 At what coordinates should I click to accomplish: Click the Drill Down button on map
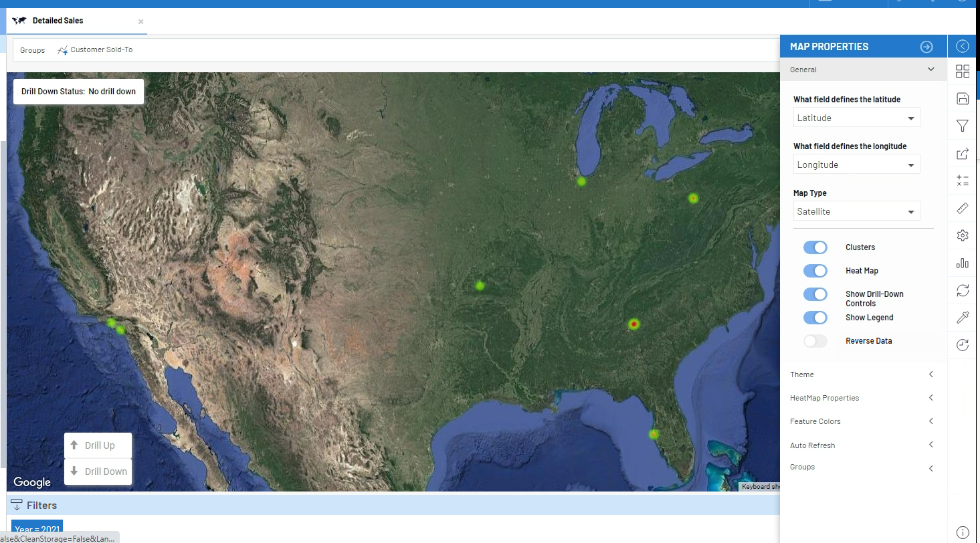tap(98, 471)
